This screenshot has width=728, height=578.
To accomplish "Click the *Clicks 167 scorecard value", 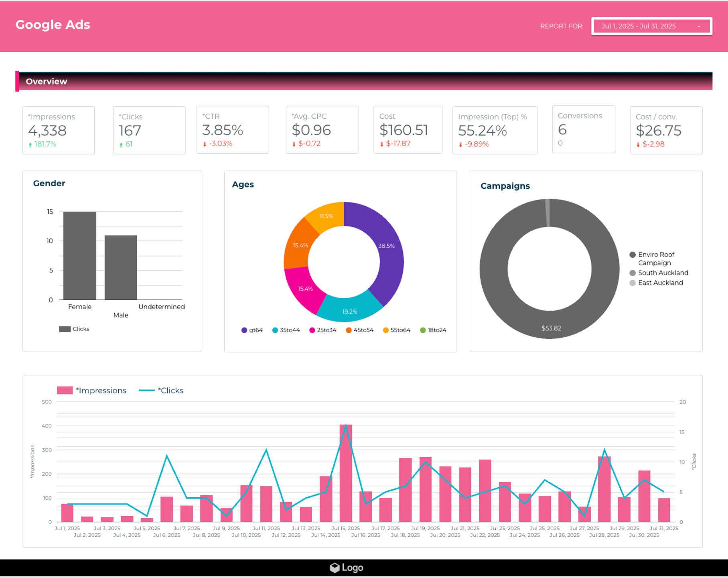I will tap(130, 130).
